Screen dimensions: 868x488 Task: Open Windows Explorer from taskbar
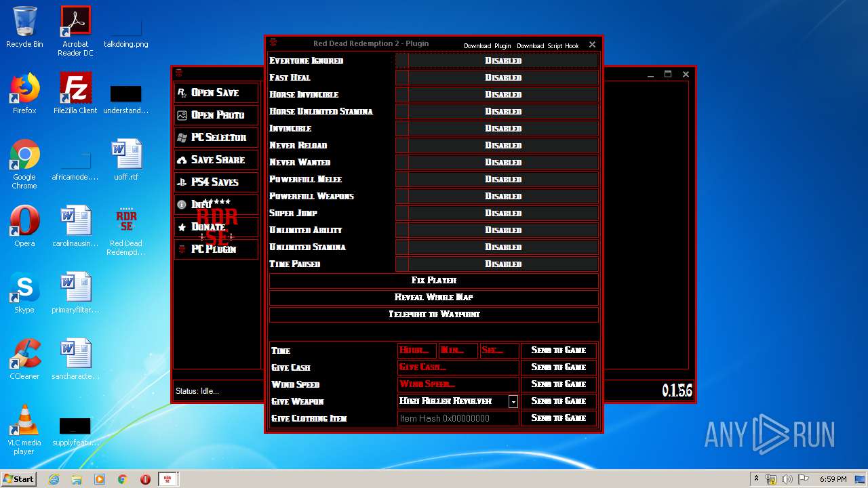[77, 479]
